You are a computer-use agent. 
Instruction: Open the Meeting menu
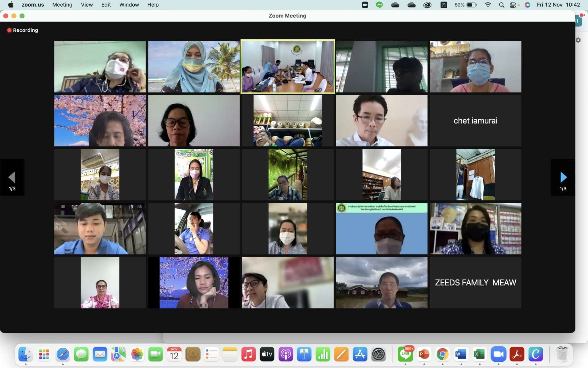click(x=62, y=5)
